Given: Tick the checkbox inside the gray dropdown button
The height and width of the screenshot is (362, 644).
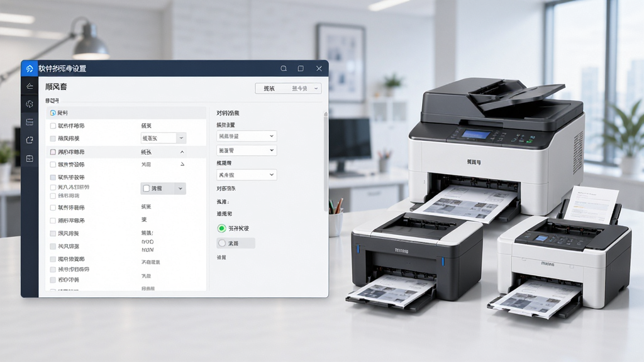Looking at the screenshot, I should tap(146, 189).
